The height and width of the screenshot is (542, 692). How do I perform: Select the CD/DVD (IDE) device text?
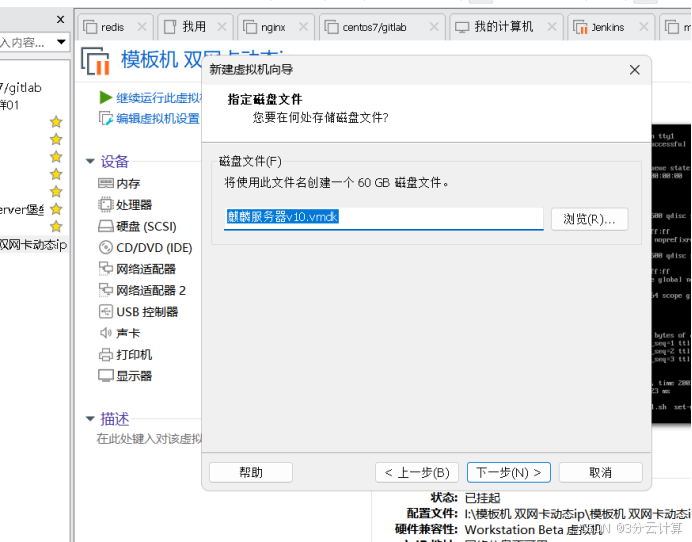click(x=154, y=248)
